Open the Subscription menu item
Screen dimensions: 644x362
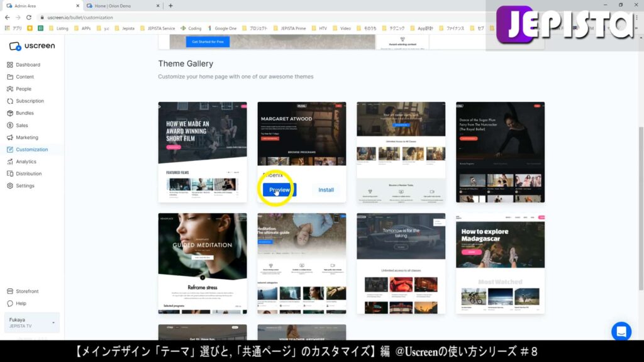tap(30, 101)
